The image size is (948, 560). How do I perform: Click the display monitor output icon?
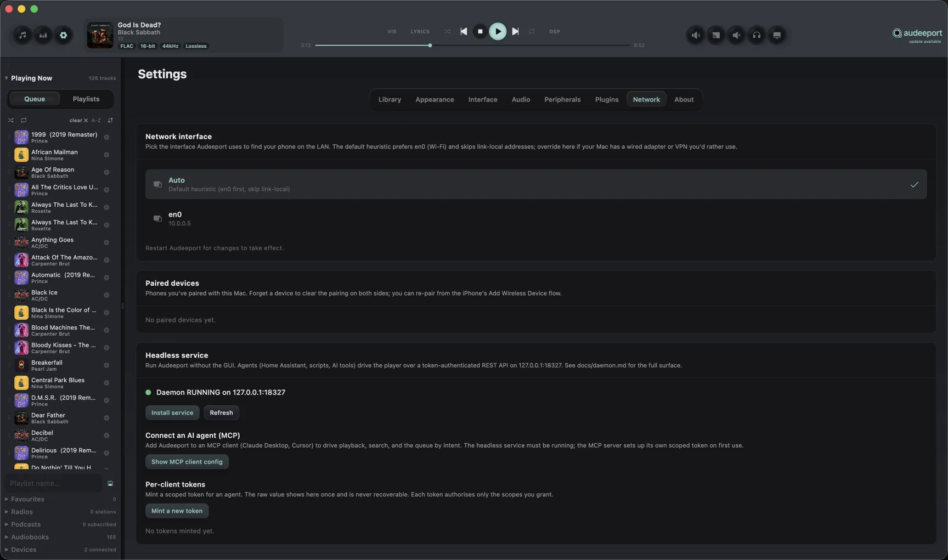pos(777,35)
